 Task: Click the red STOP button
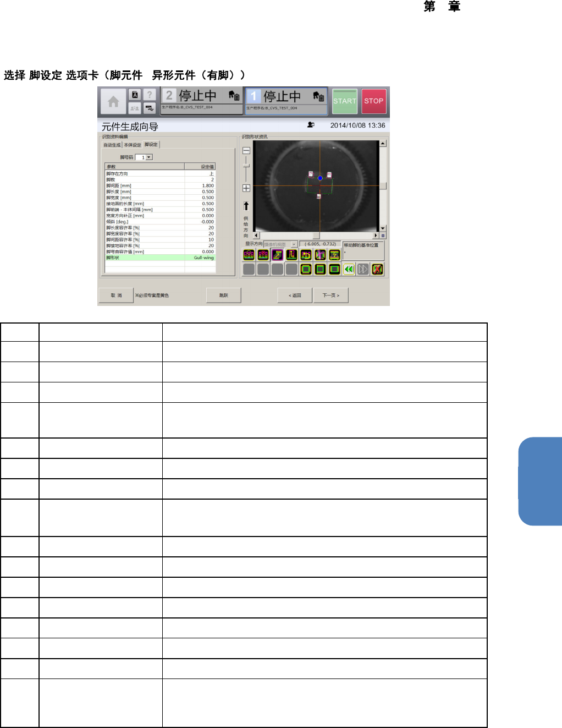[x=374, y=101]
